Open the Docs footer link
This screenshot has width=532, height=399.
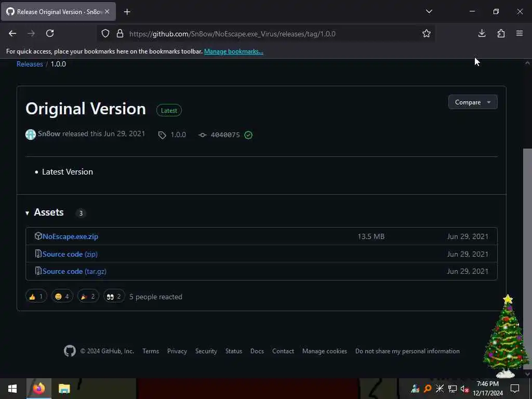pyautogui.click(x=257, y=351)
